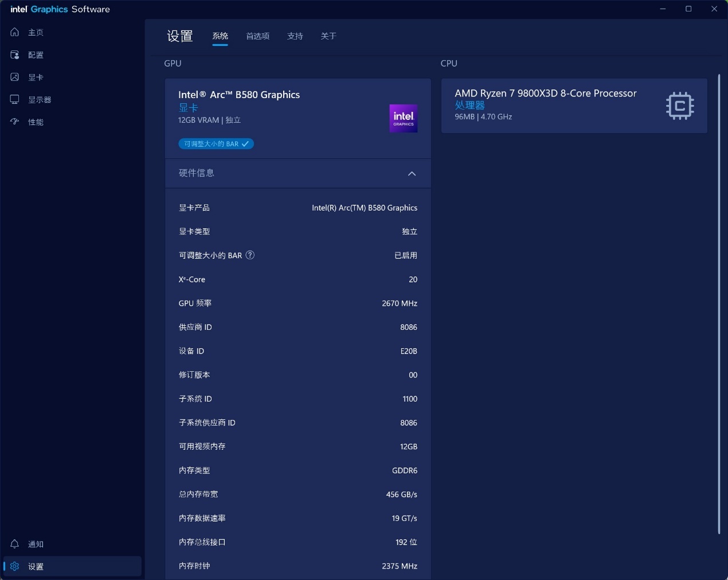The image size is (728, 580).
Task: Click the 可用视频内存 value 12GB
Action: [x=409, y=446]
